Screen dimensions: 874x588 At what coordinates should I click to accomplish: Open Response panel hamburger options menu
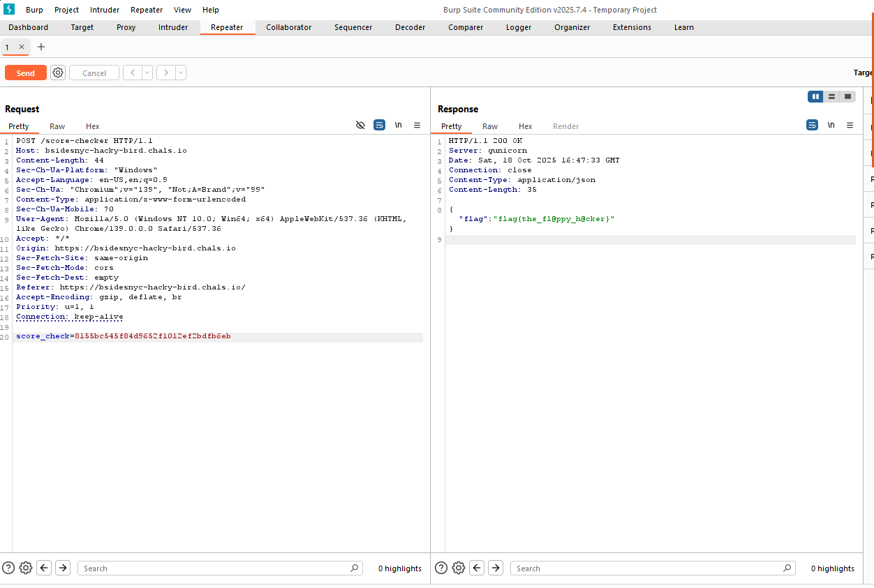click(850, 126)
